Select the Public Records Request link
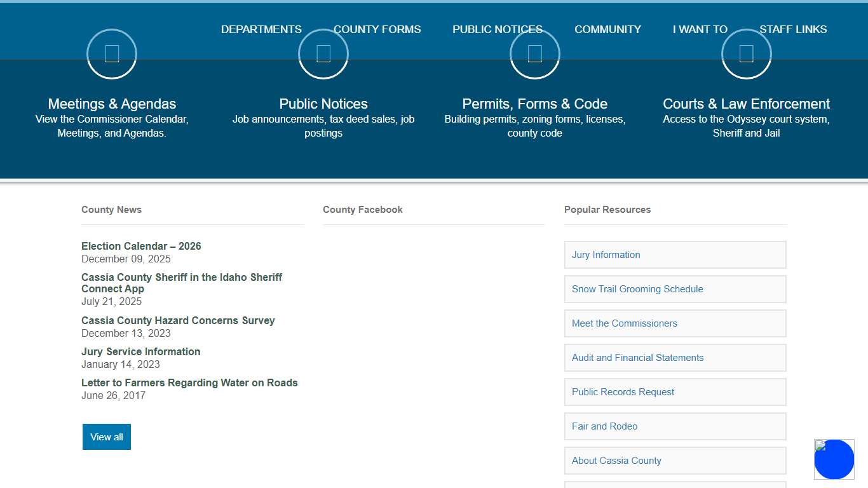 coord(623,392)
